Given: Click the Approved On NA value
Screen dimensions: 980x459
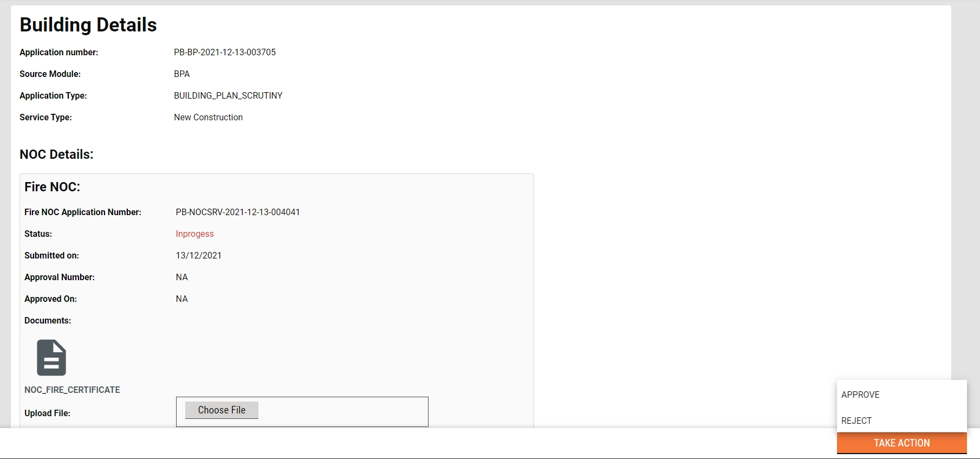Looking at the screenshot, I should click(181, 299).
